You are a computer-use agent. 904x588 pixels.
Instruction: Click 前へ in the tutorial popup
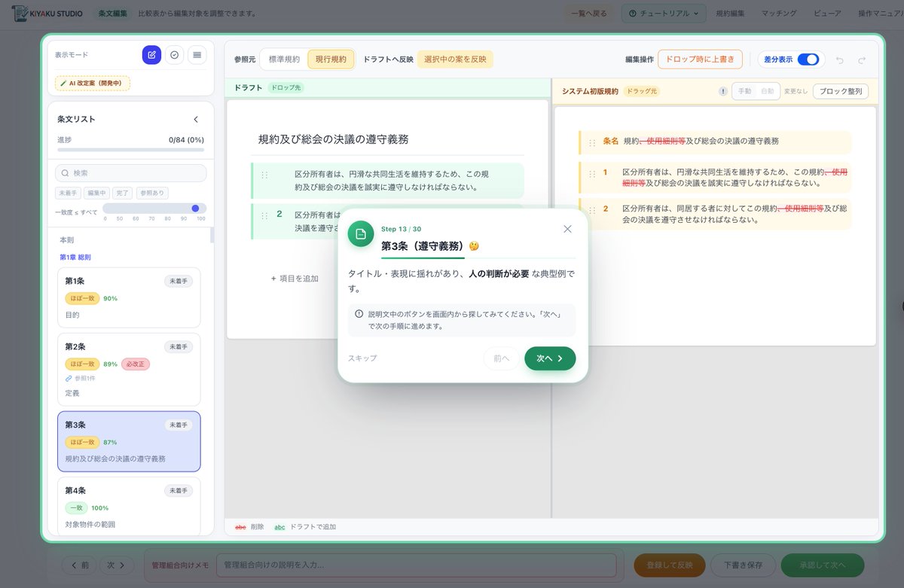point(501,358)
